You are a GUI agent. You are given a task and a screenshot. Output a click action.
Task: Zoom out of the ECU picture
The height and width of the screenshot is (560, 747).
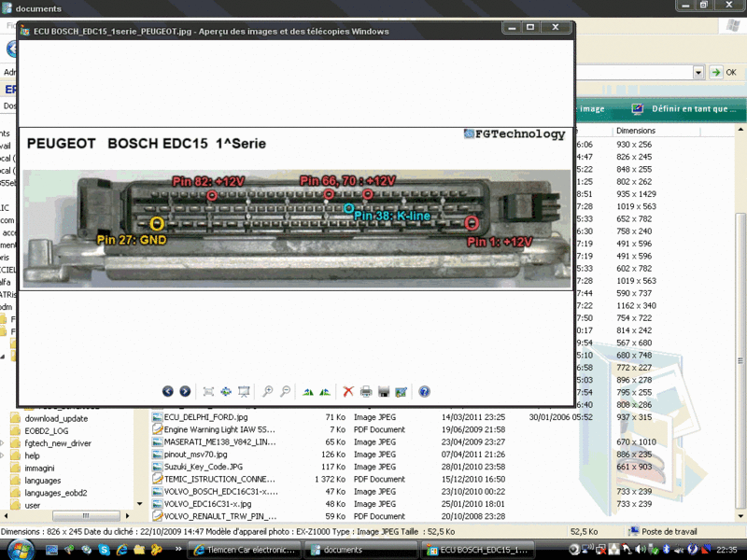pyautogui.click(x=286, y=391)
